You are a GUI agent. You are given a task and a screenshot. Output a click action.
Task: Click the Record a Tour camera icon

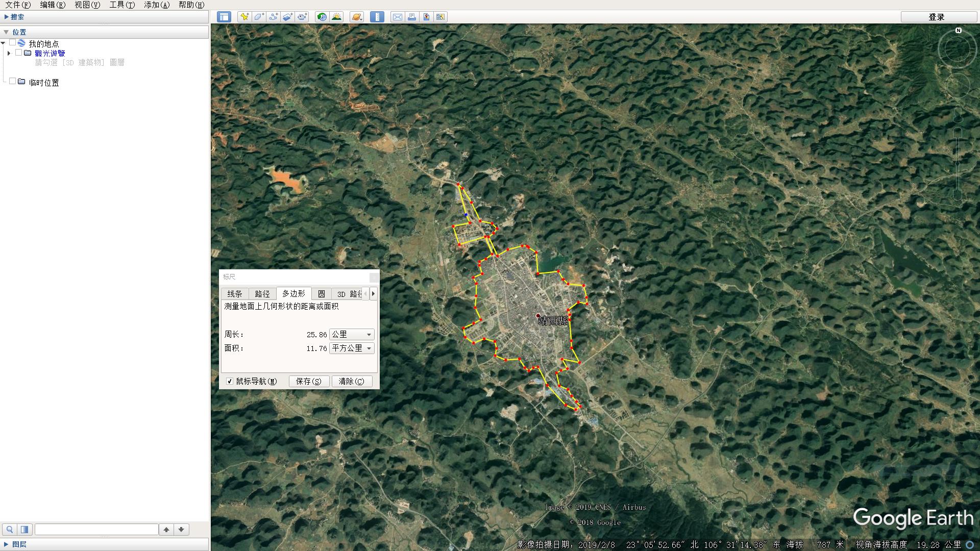click(302, 17)
